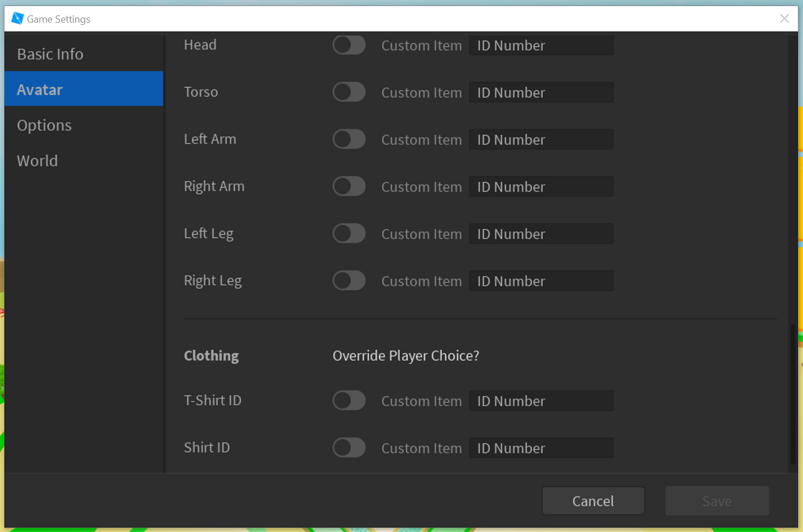Enable Custom Item for Left Leg

click(349, 233)
